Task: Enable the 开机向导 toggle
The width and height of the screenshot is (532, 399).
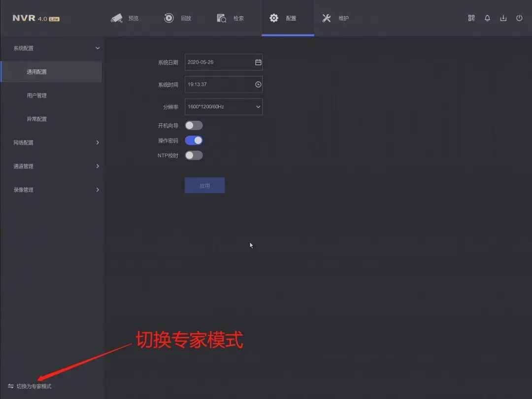Action: [x=194, y=126]
